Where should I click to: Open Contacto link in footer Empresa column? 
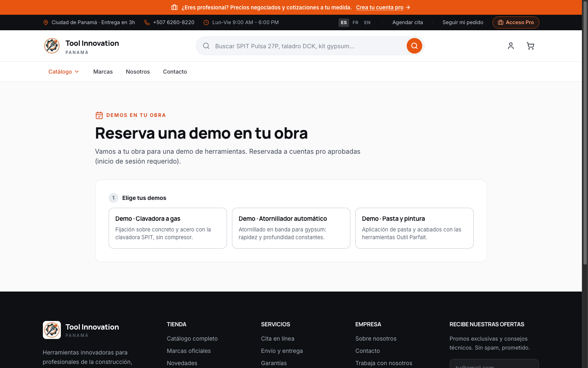click(x=367, y=351)
